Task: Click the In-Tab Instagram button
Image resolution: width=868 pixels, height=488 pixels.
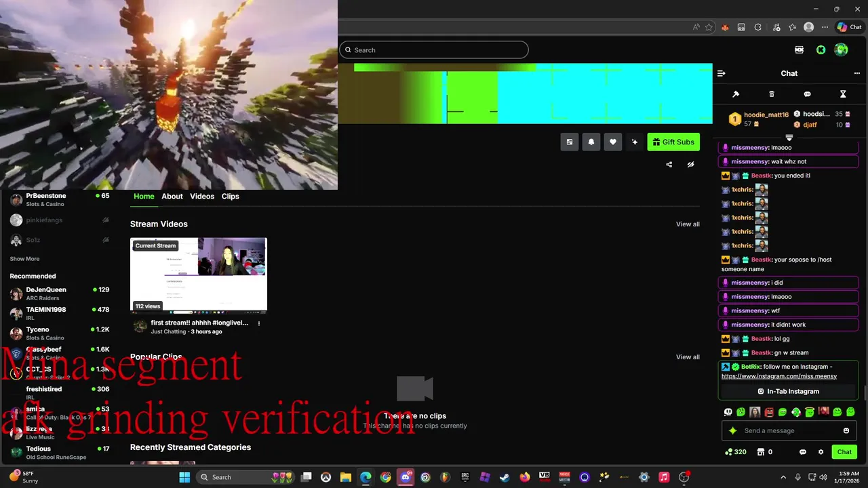Action: pyautogui.click(x=789, y=391)
